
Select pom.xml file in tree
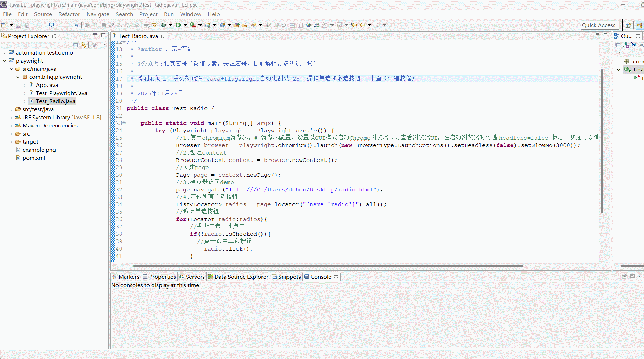pyautogui.click(x=34, y=158)
